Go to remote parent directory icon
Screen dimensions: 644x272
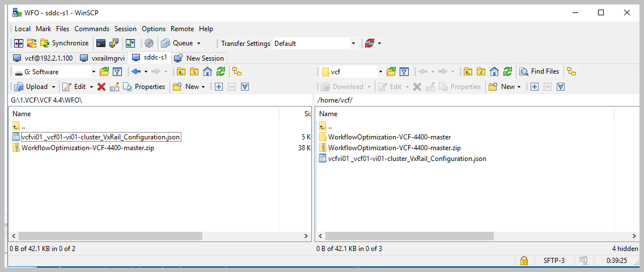(467, 71)
